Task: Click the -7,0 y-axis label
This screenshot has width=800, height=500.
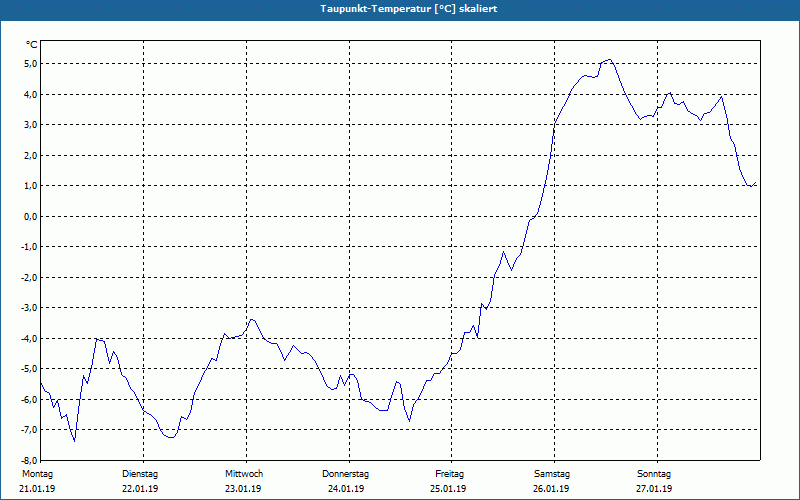Action: click(x=28, y=430)
